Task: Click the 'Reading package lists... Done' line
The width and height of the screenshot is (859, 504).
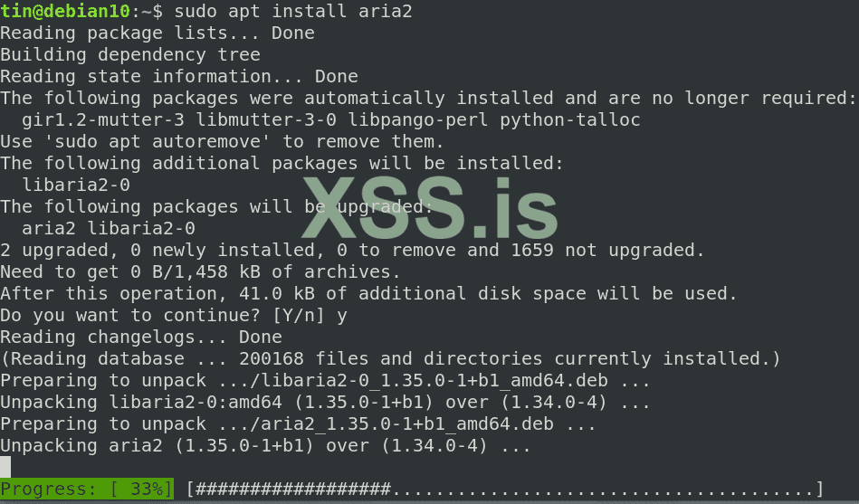Action: coord(157,33)
